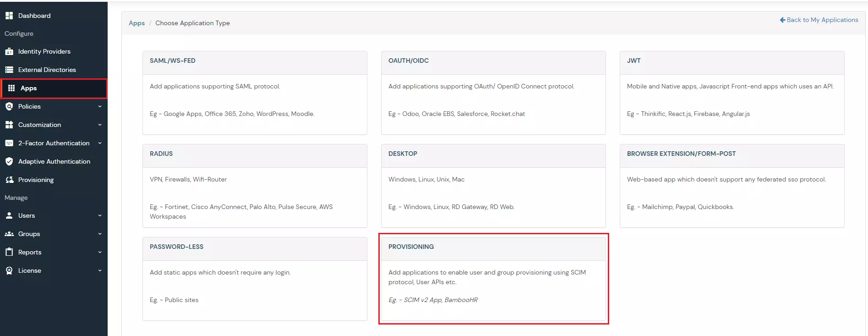Click the Policies shield icon
This screenshot has width=868, height=336.
point(9,106)
